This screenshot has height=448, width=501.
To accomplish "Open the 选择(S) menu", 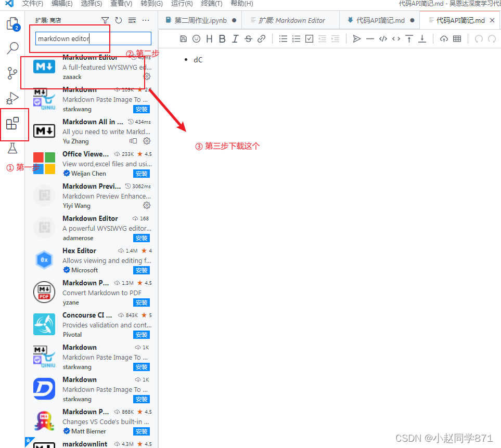I will point(92,4).
